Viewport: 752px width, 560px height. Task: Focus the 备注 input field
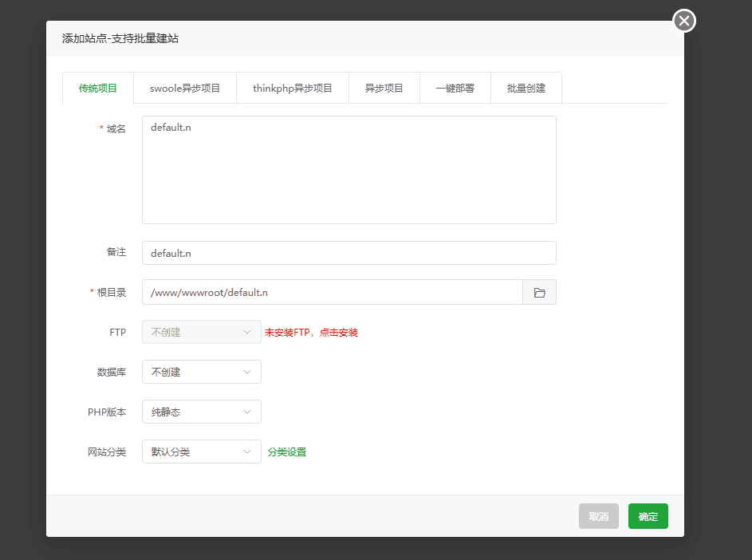coord(348,253)
